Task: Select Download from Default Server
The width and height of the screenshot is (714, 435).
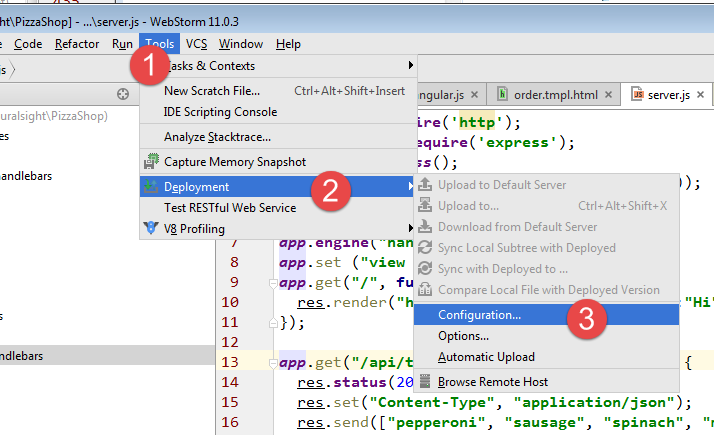Action: (x=546, y=227)
